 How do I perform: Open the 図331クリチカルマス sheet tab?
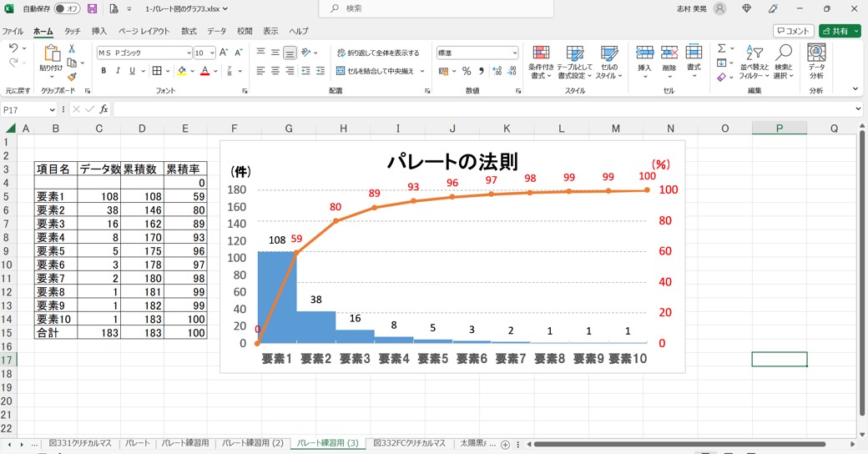(80, 443)
